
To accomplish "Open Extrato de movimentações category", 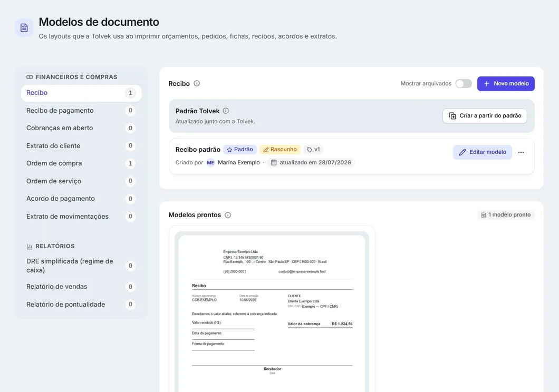I will click(81, 216).
